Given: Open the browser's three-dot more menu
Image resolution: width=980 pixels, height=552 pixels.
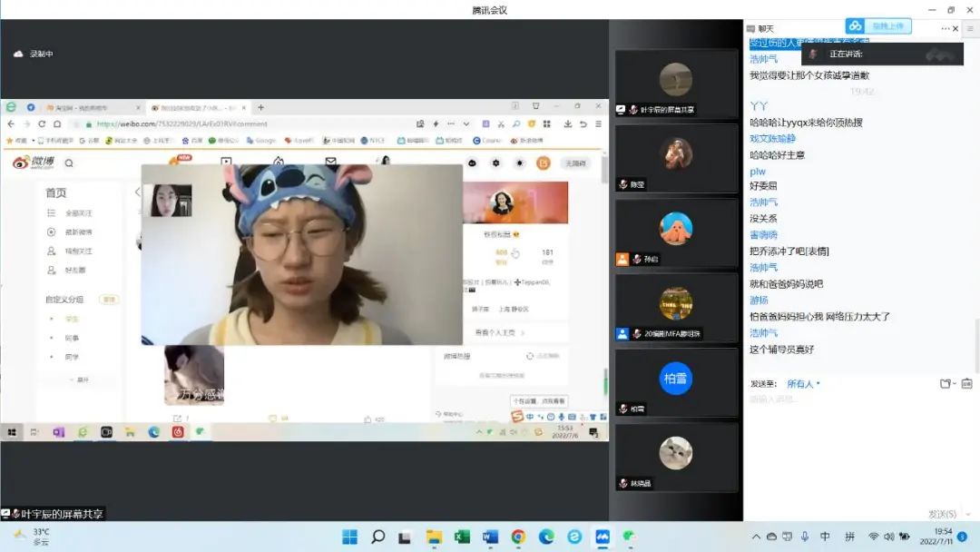Looking at the screenshot, I should 598,124.
